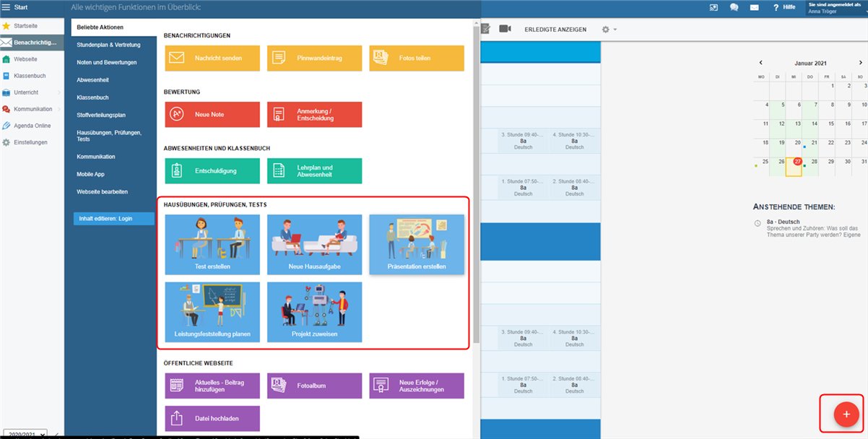The height and width of the screenshot is (439, 868).
Task: Open the envelope mail icon in header
Action: tap(754, 7)
